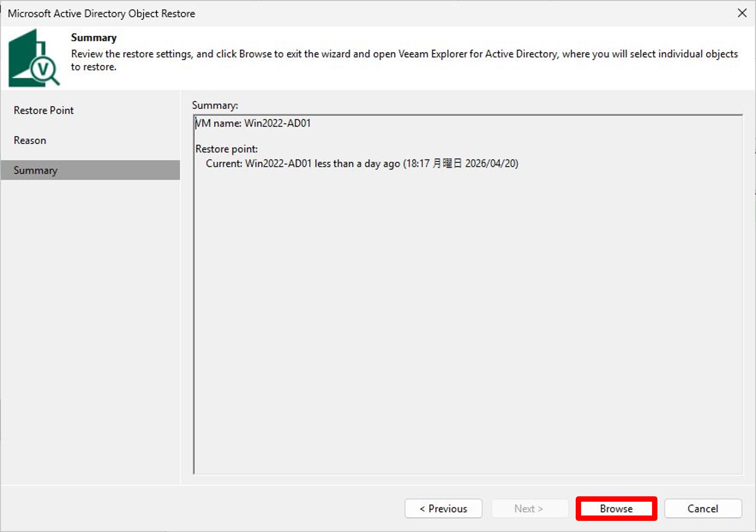The height and width of the screenshot is (532, 756).
Task: Click the 'Restore point:' line in summary
Action: pos(226,149)
